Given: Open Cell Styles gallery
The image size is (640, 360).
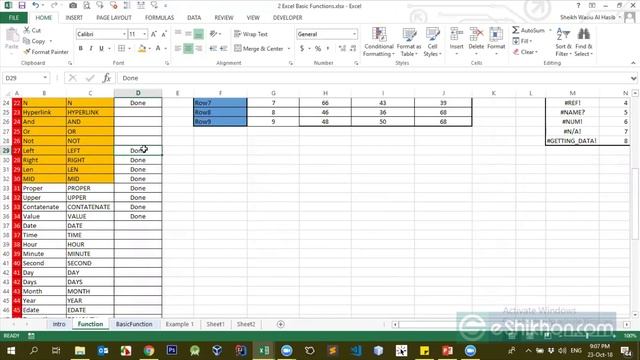Looking at the screenshot, I should tap(432, 42).
